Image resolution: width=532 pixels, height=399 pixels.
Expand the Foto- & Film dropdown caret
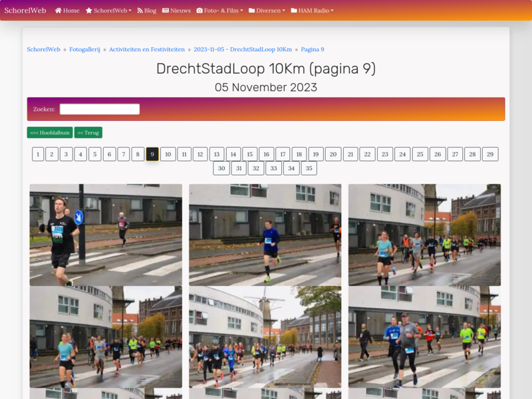[x=241, y=11]
